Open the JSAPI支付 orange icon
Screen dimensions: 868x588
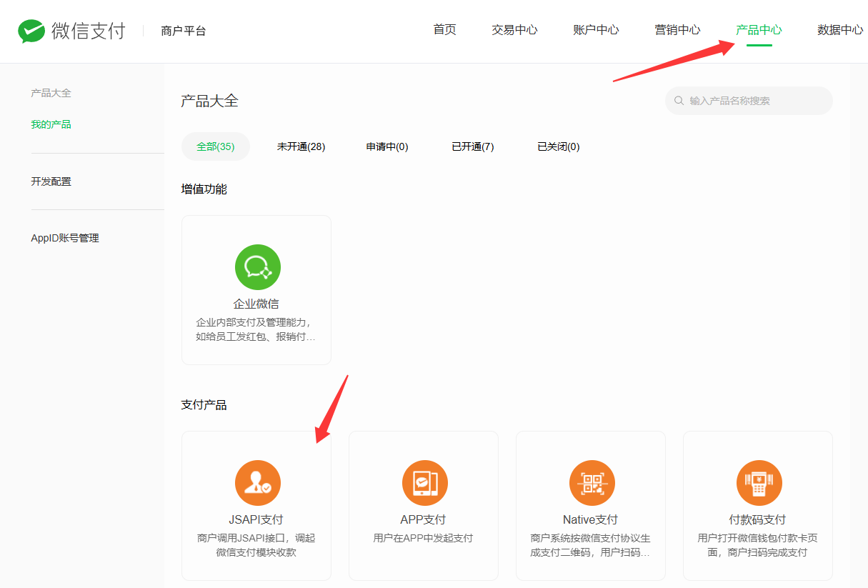pos(257,483)
